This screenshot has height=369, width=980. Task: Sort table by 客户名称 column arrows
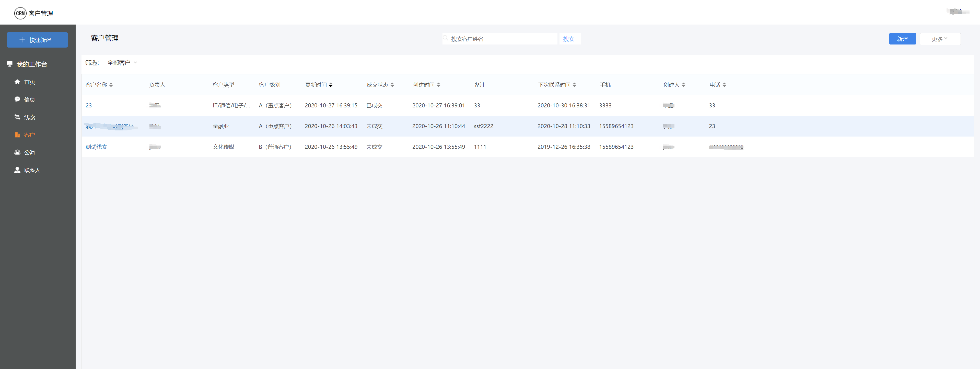coord(111,85)
